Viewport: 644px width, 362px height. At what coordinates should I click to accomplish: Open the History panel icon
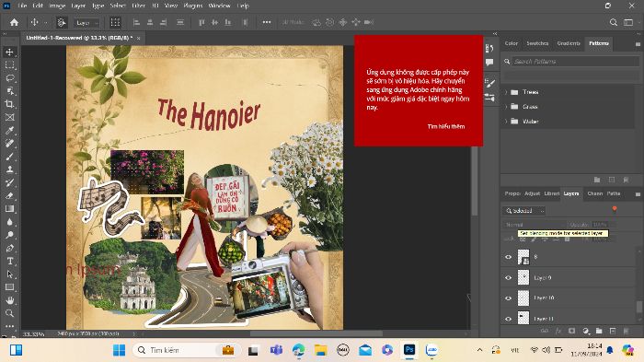(x=489, y=49)
